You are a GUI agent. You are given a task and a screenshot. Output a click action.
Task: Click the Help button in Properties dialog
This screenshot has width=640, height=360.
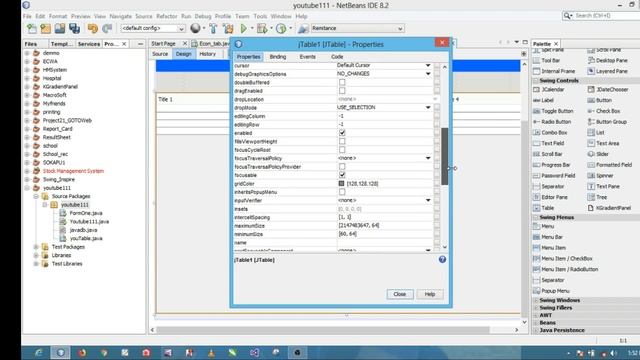pyautogui.click(x=430, y=294)
